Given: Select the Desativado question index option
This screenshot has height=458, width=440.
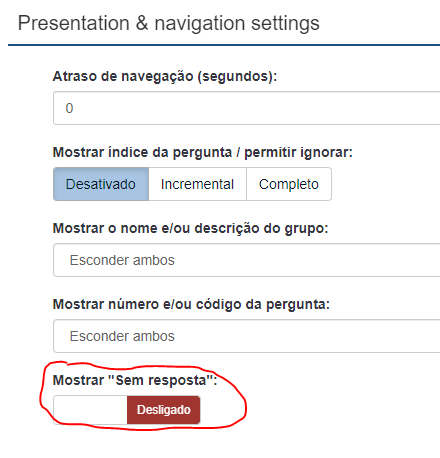Looking at the screenshot, I should (101, 184).
